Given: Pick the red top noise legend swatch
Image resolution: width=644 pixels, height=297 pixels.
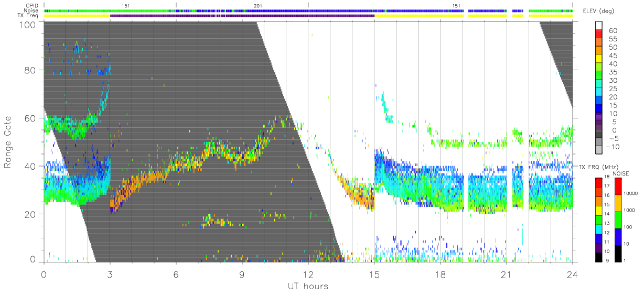Looking at the screenshot, I should click(618, 186).
